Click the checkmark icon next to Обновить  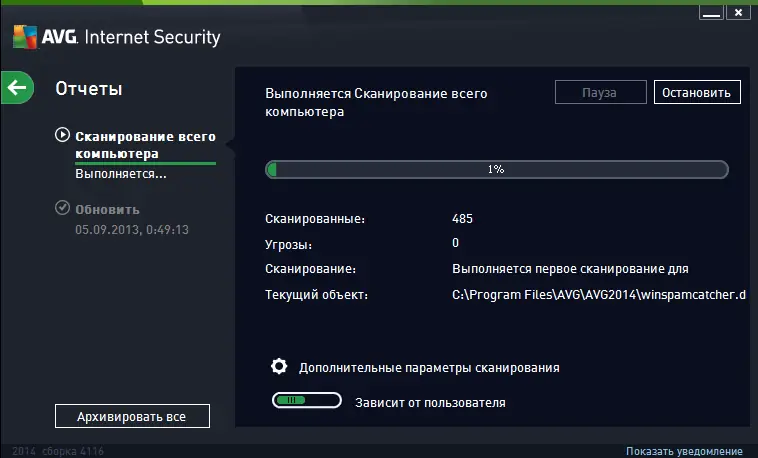pyautogui.click(x=62, y=209)
